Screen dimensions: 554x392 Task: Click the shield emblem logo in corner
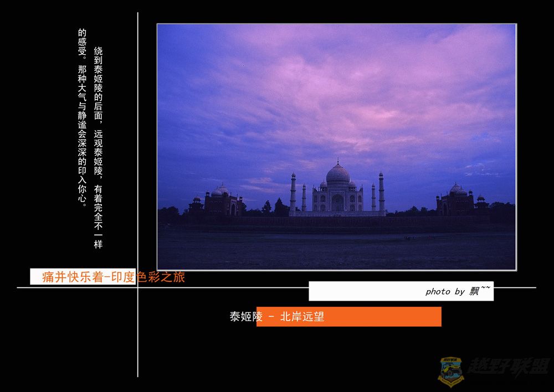pyautogui.click(x=451, y=371)
